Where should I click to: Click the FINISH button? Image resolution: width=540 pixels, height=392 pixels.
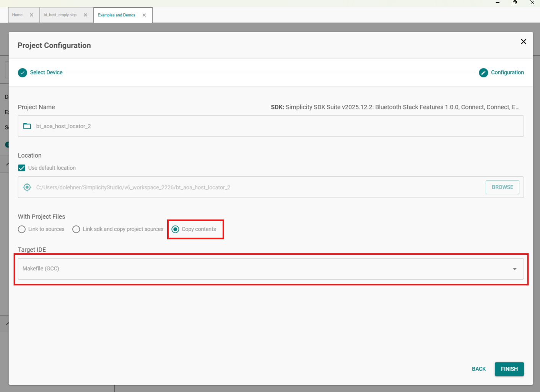(509, 369)
